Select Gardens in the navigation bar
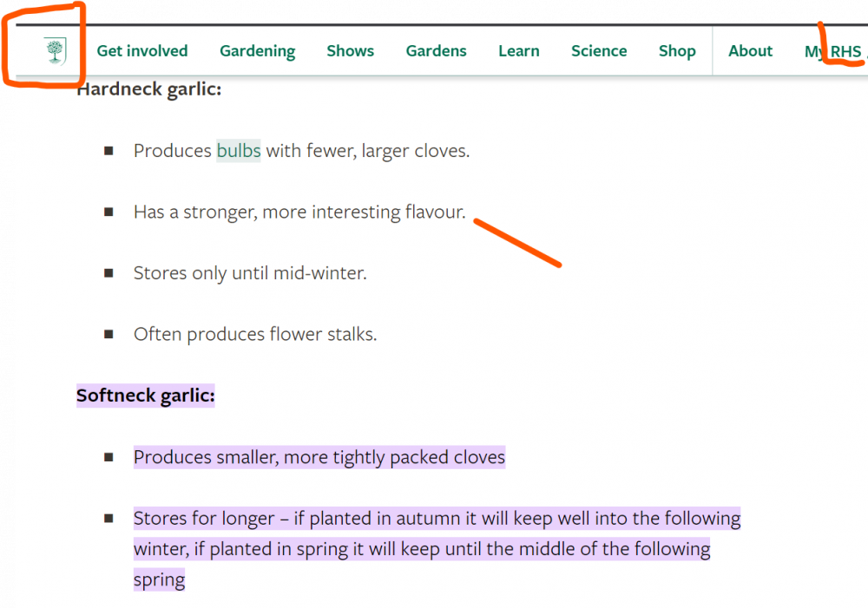868x608 pixels. coord(437,51)
